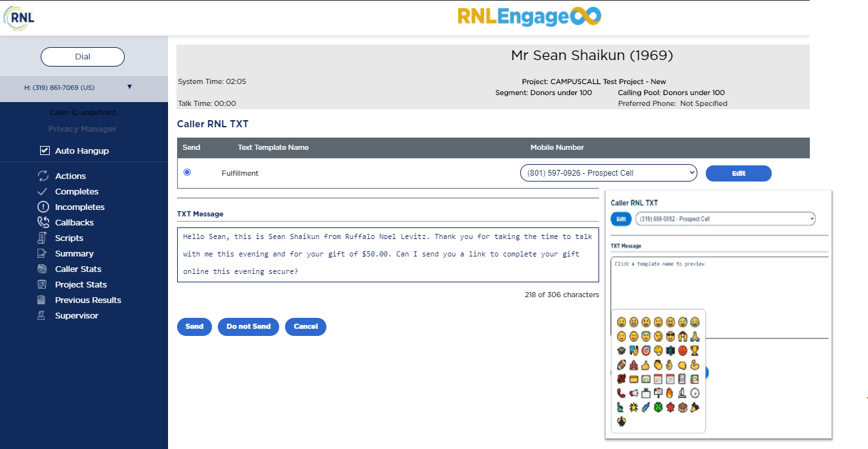Click the Privacy Manager label
Screen dimensions: 868x449
(82, 129)
